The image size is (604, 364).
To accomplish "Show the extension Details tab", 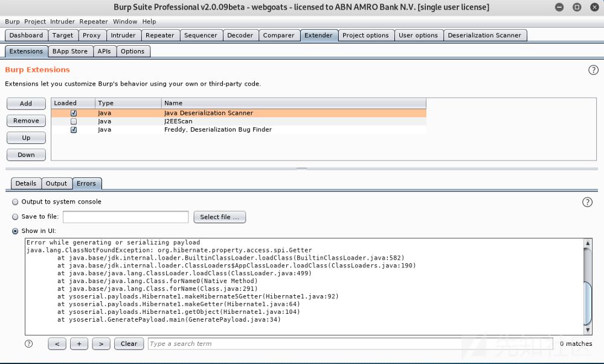I will 26,184.
